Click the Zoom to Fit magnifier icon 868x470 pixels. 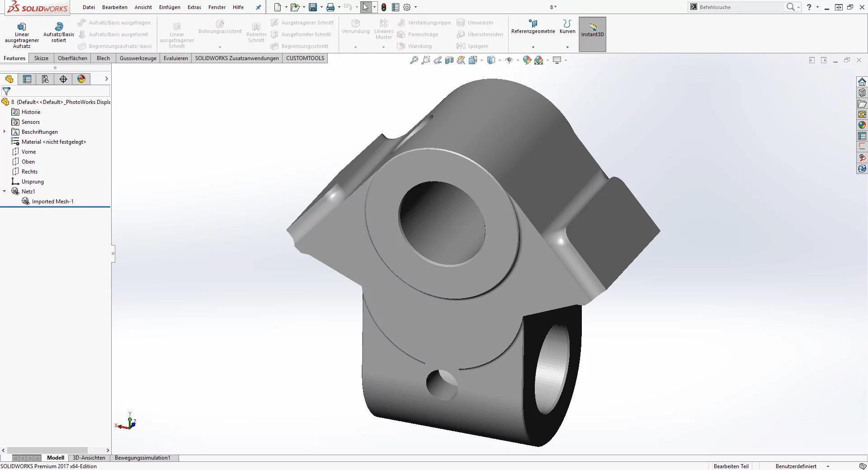[414, 60]
